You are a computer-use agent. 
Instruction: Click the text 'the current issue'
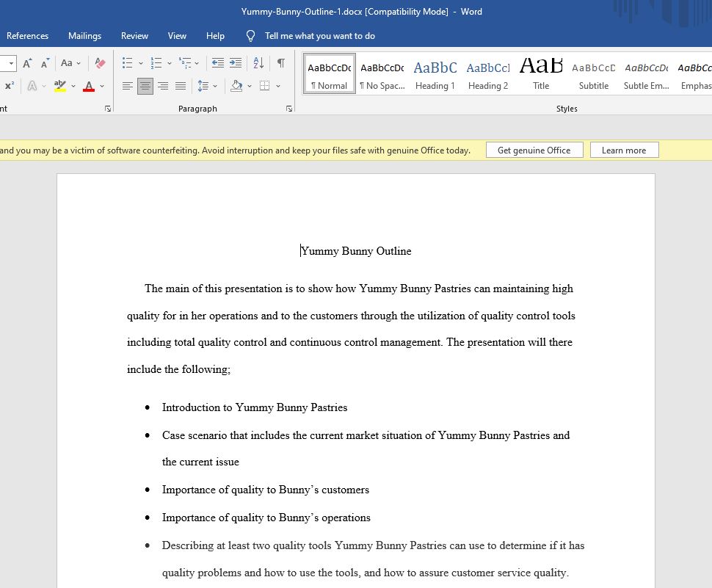pyautogui.click(x=200, y=462)
